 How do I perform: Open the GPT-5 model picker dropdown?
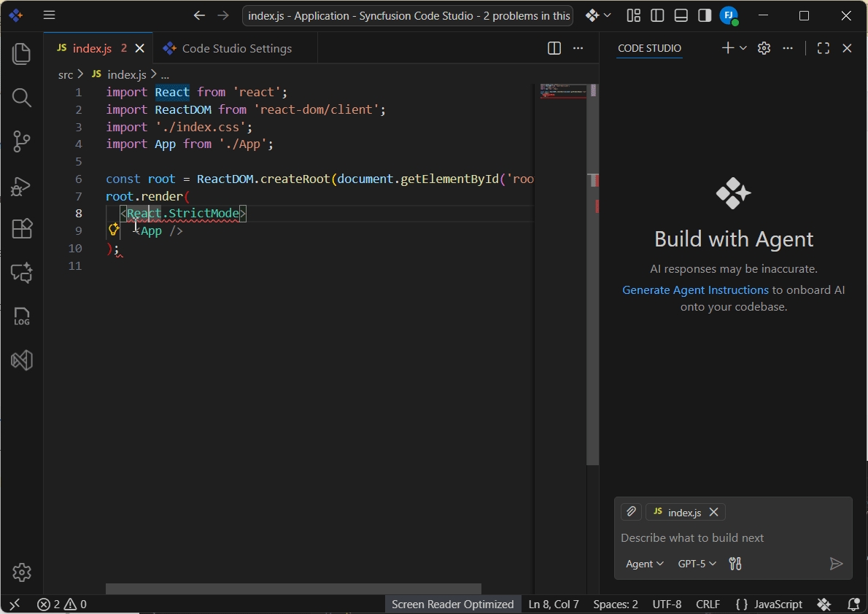coord(697,564)
